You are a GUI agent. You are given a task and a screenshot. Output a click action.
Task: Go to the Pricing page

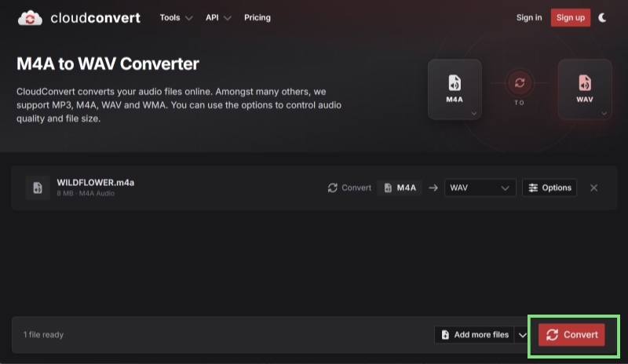[257, 17]
